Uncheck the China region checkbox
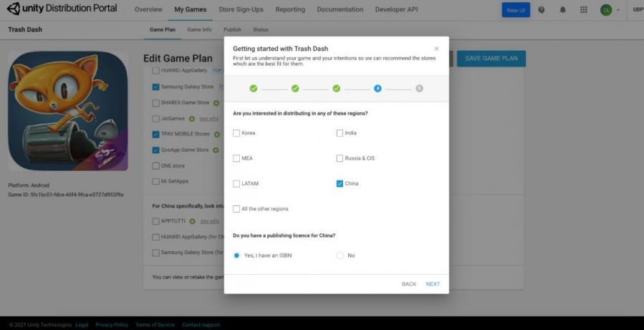The image size is (644, 330). coord(340,183)
